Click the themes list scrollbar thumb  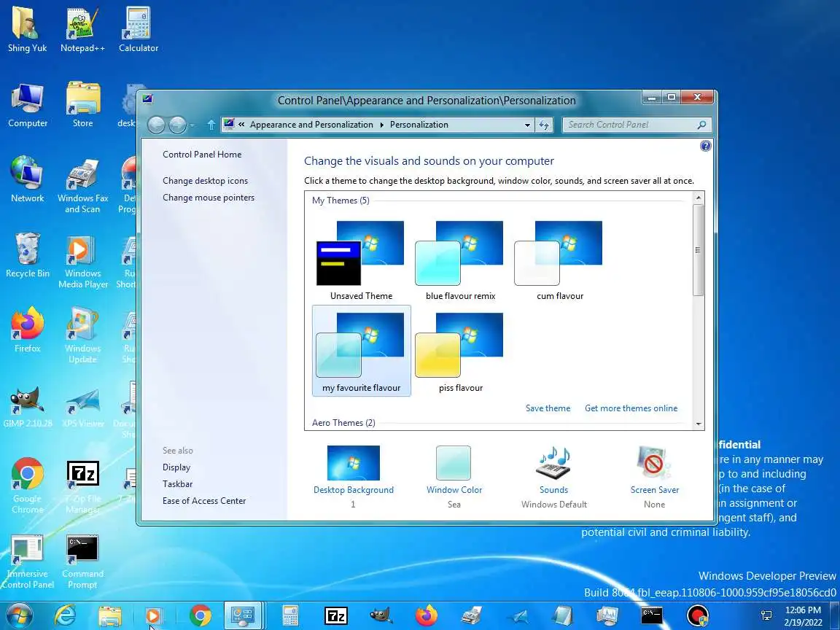click(x=698, y=249)
